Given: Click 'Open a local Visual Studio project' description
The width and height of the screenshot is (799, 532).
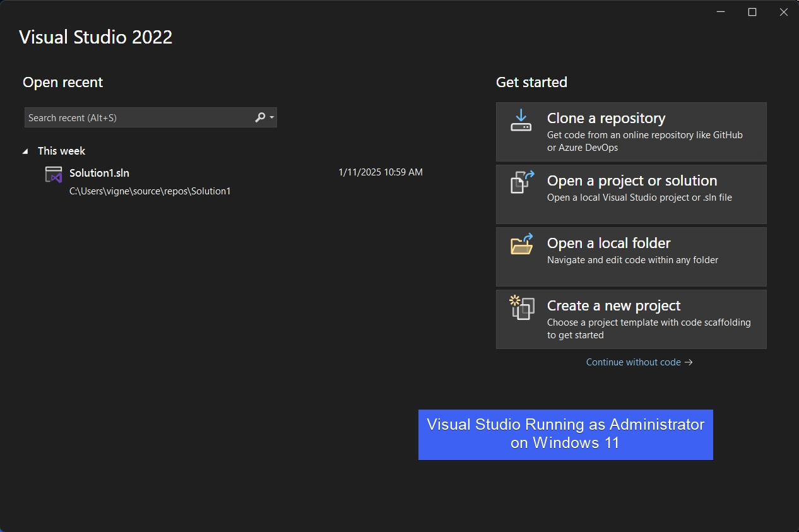Looking at the screenshot, I should pos(639,198).
